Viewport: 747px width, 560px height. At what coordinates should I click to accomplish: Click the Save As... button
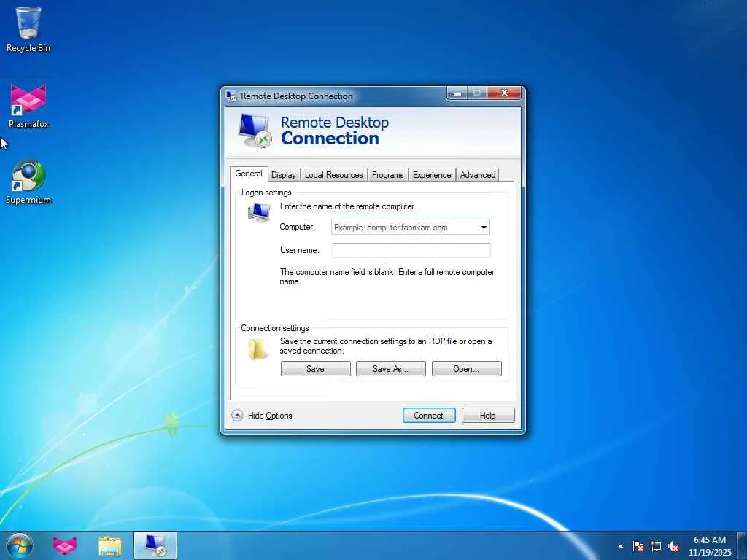[391, 368]
